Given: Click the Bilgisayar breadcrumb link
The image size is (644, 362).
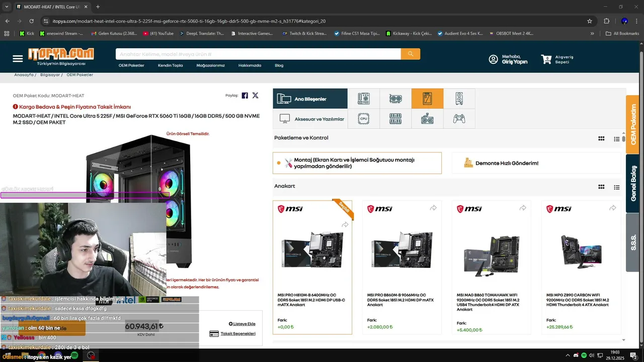Looking at the screenshot, I should (50, 75).
